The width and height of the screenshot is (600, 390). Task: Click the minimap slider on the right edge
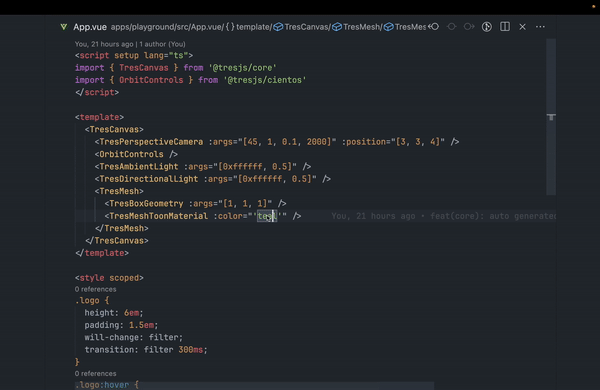pyautogui.click(x=551, y=117)
